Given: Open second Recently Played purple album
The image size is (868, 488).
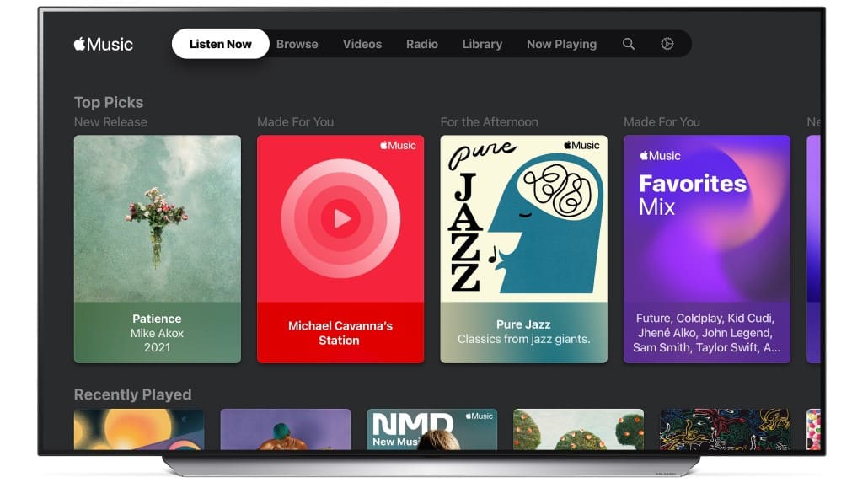Looking at the screenshot, I should (x=285, y=429).
